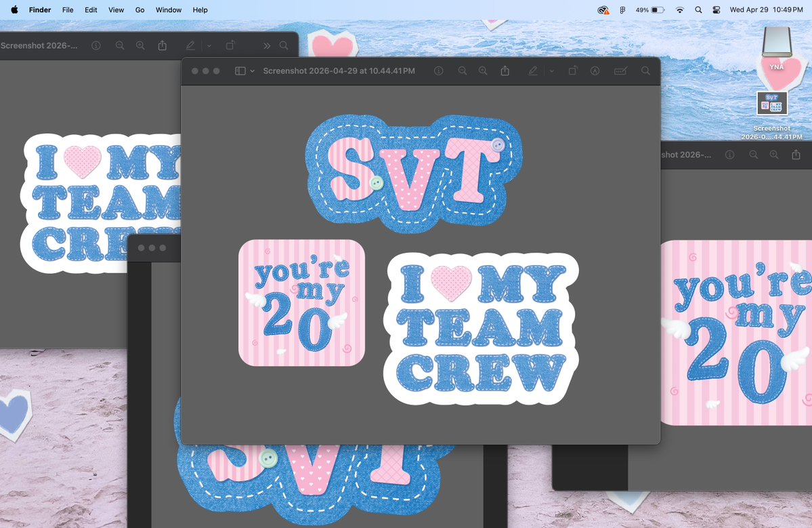Open search in the back-left Preview window
Image resolution: width=812 pixels, height=528 pixels.
click(284, 45)
